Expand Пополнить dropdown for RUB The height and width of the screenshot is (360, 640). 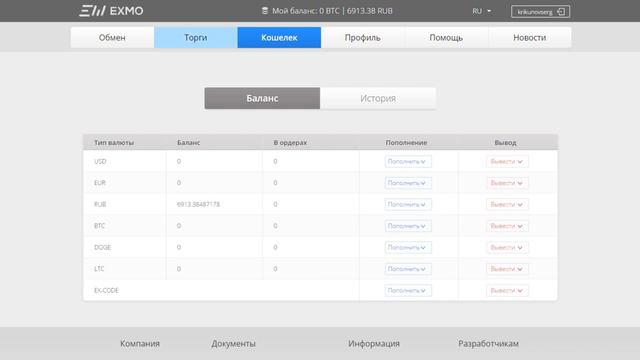click(408, 204)
